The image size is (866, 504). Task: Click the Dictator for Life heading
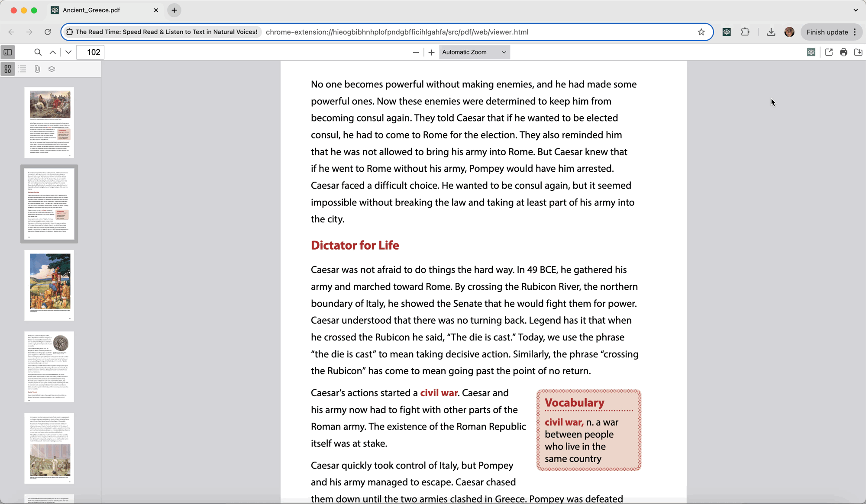pos(355,245)
